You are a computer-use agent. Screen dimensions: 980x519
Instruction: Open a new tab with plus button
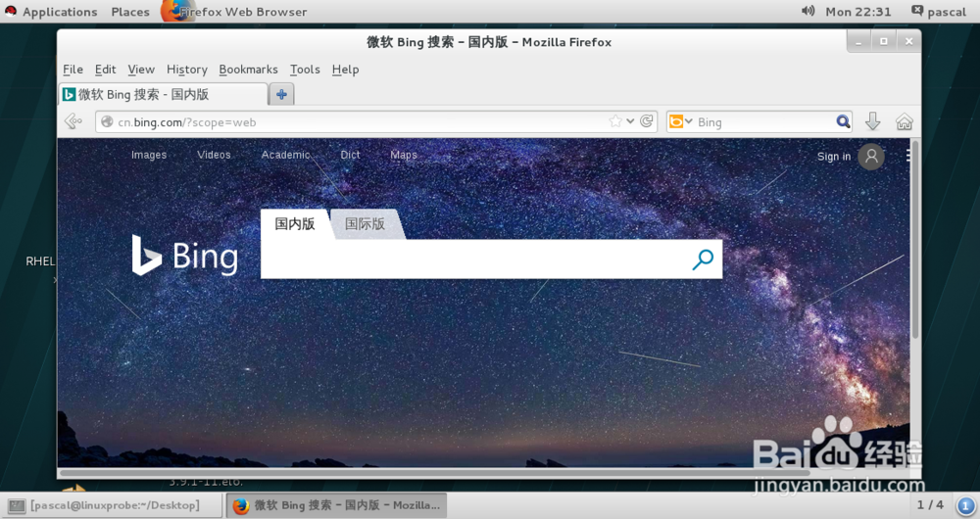coord(281,94)
